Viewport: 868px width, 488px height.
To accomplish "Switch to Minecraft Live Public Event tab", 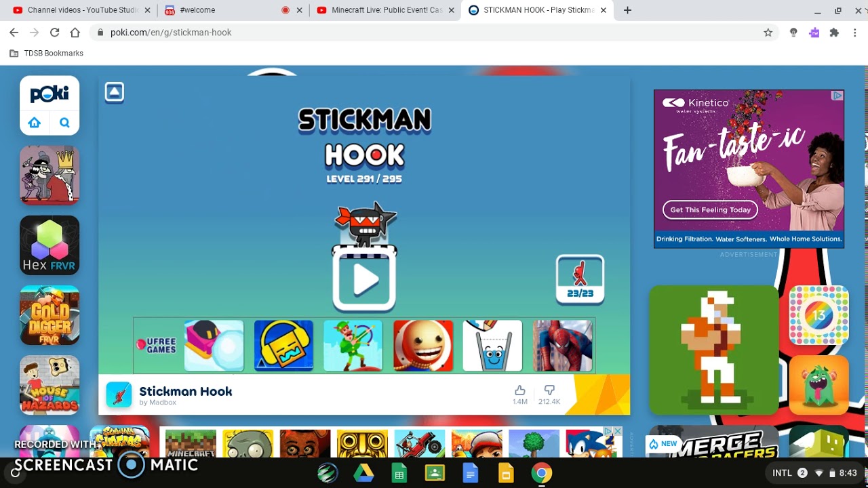I will [385, 10].
